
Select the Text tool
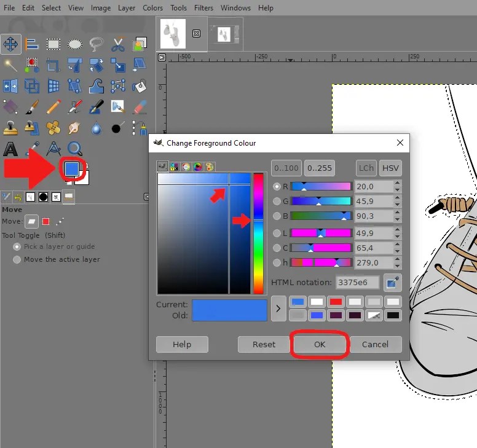[10, 149]
